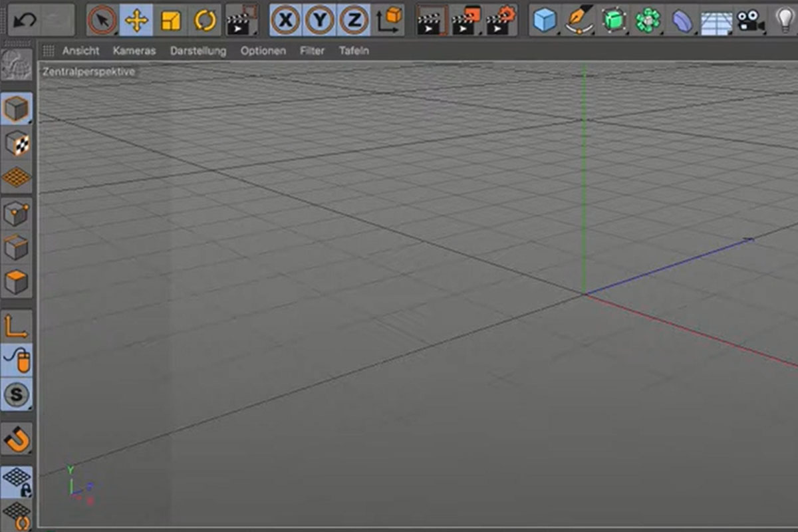The width and height of the screenshot is (798, 532).
Task: Click the greyed-out Redo button
Action: pyautogui.click(x=58, y=20)
